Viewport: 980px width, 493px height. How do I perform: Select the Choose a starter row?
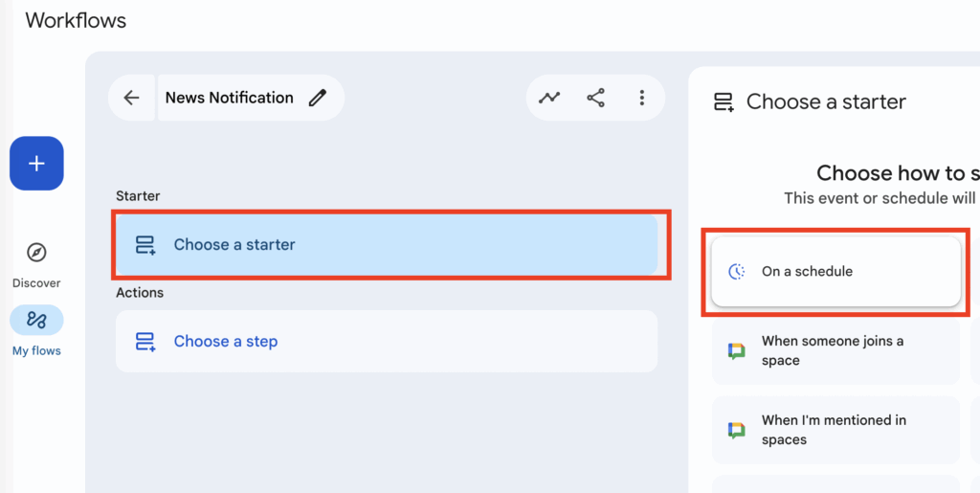coord(387,245)
